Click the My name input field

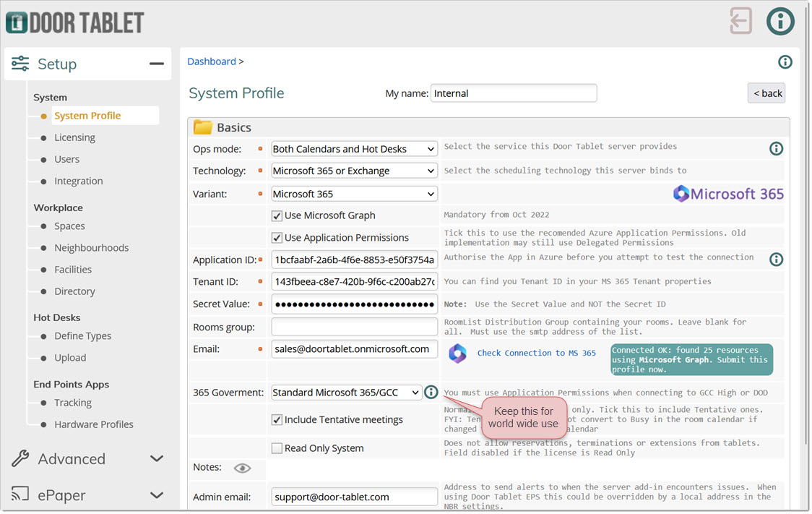pos(514,93)
